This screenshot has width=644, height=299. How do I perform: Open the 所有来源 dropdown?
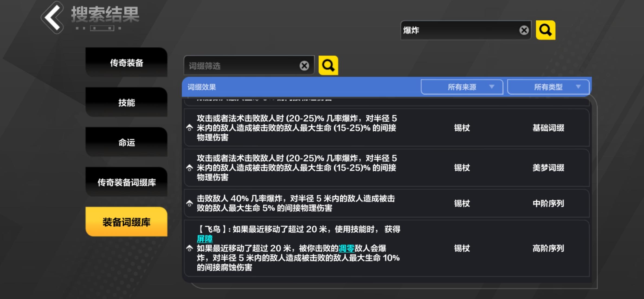point(462,87)
